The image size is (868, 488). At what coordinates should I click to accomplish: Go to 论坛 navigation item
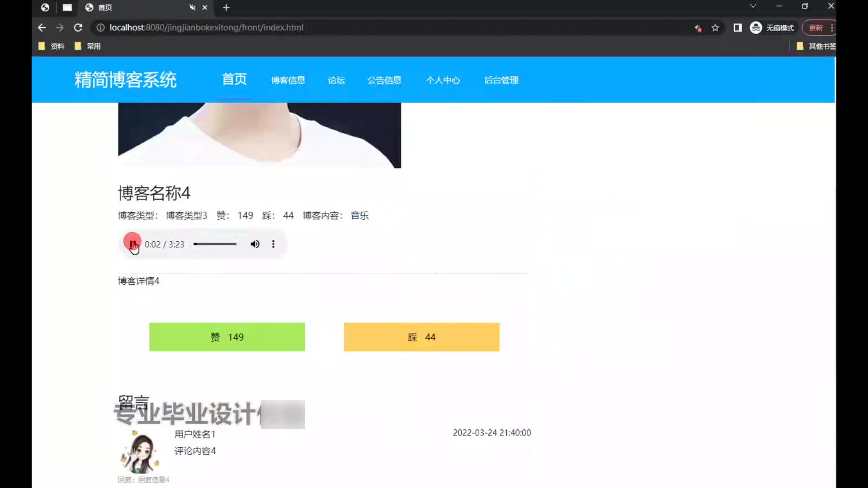point(336,80)
